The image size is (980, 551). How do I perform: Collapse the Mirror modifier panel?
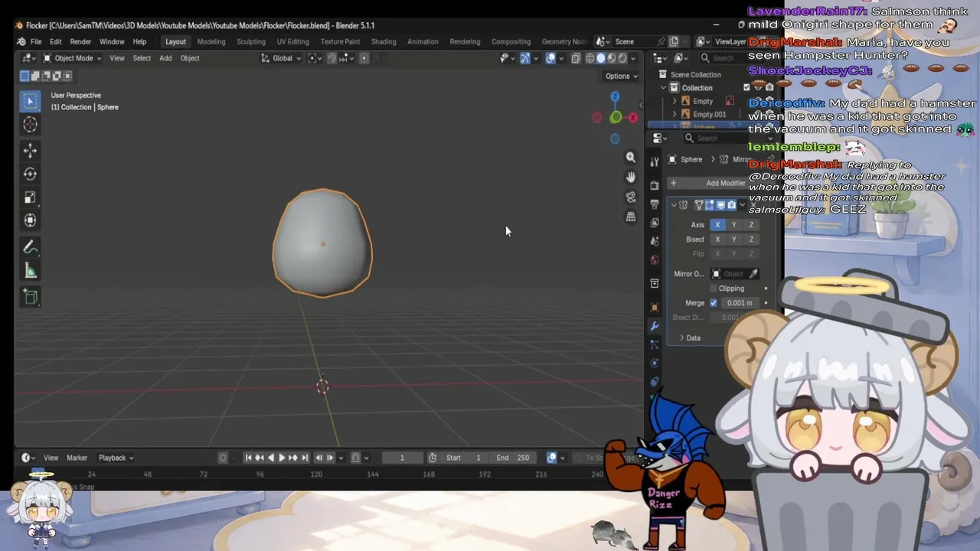pyautogui.click(x=674, y=204)
